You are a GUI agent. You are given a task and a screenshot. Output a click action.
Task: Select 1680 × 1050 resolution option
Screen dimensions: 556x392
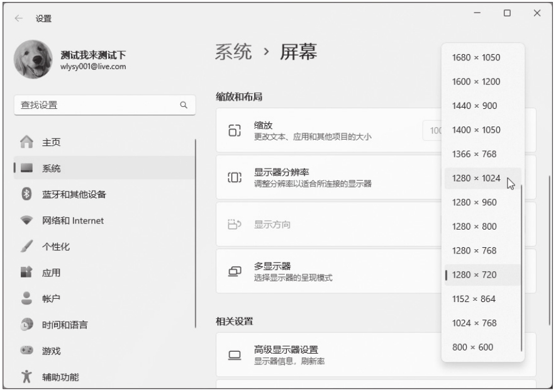476,58
